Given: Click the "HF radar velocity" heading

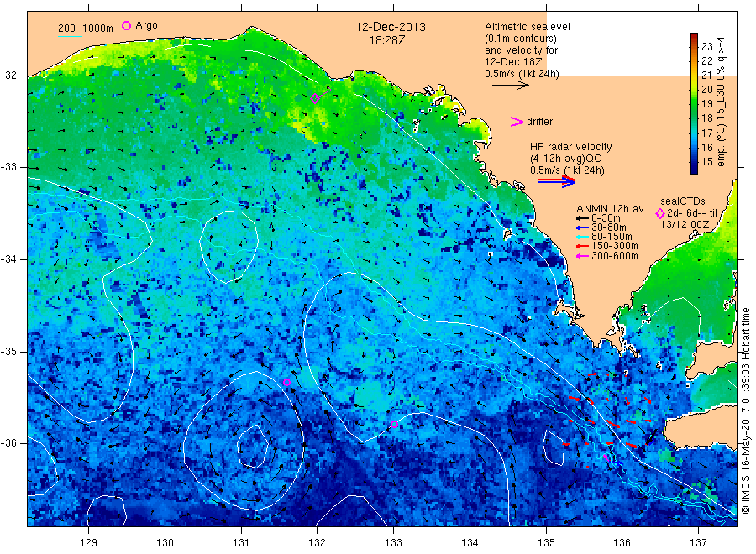Looking at the screenshot, I should click(571, 146).
